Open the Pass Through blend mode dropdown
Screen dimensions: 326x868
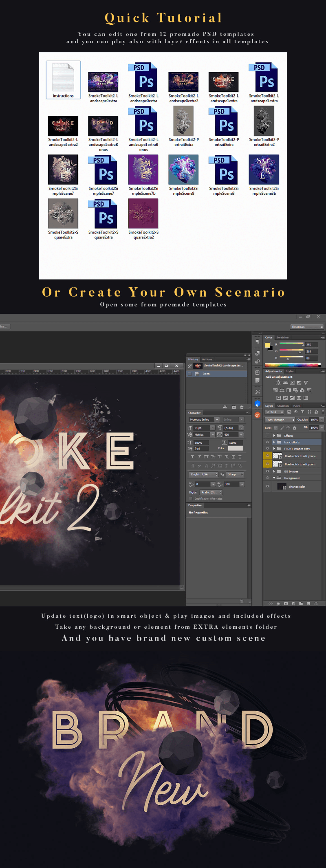tap(280, 420)
